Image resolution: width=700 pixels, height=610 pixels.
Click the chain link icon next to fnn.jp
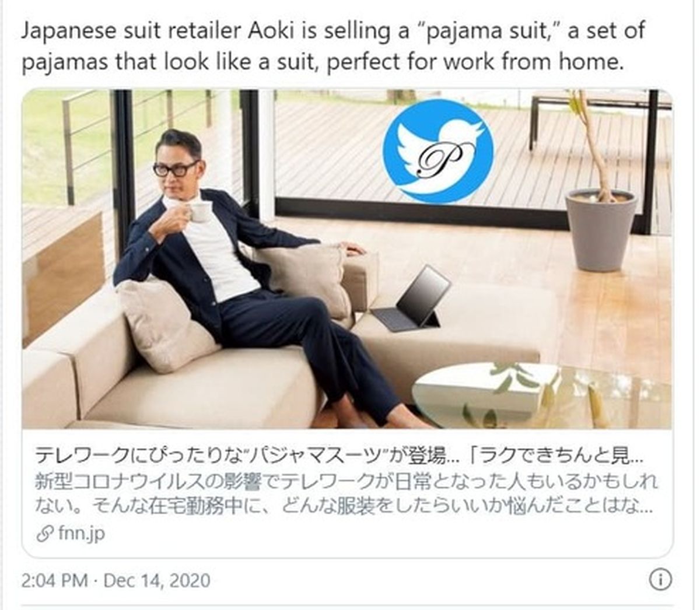44,534
